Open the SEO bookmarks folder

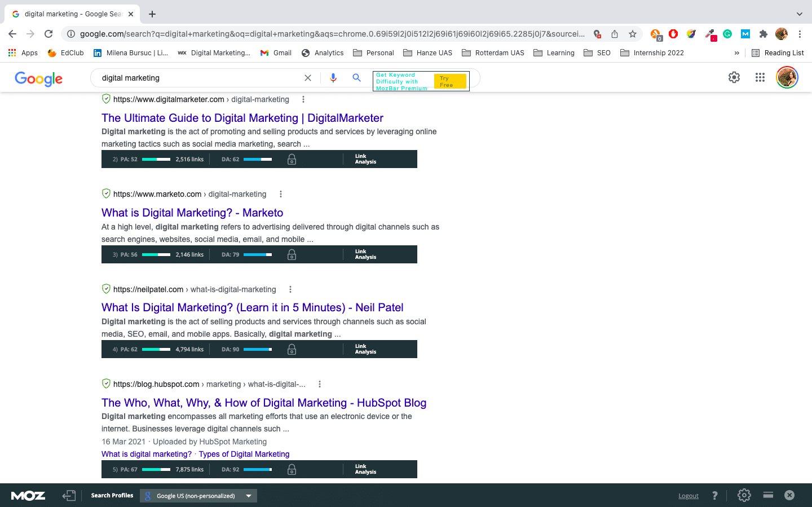click(597, 53)
